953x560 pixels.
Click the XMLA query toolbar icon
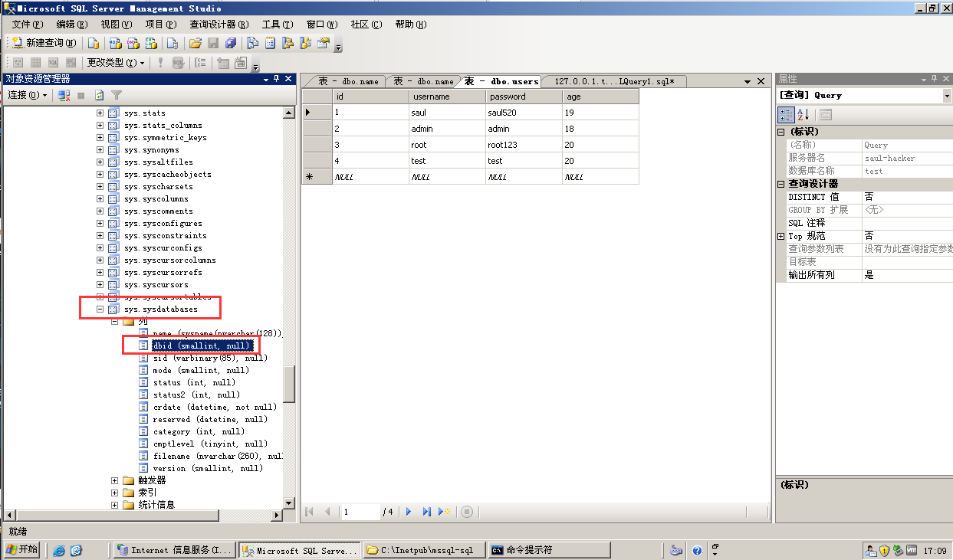[x=151, y=43]
